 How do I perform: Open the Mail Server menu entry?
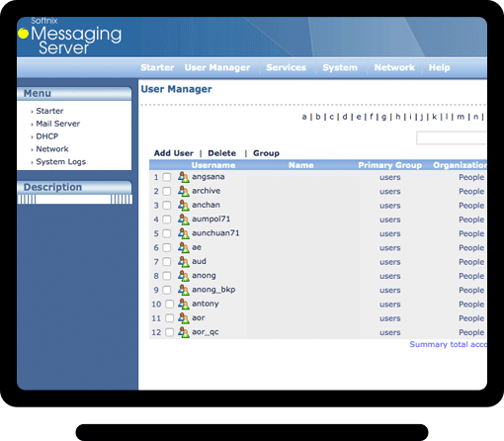tap(58, 124)
